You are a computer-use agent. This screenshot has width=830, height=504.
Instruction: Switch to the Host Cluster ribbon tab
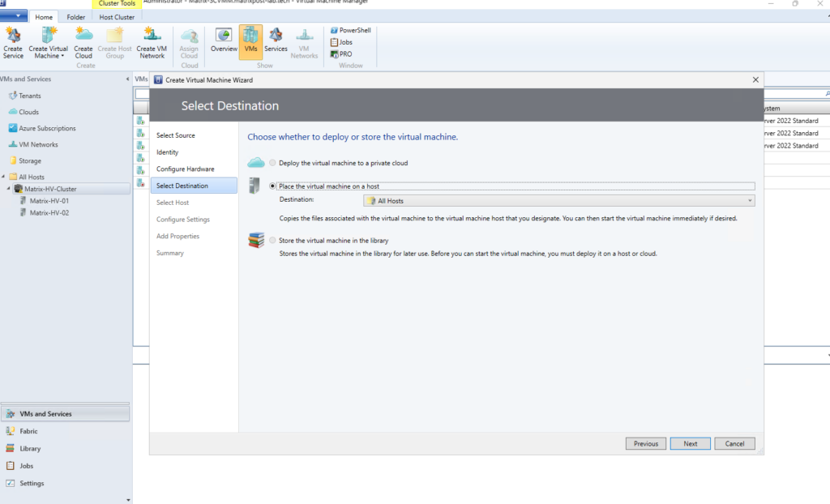(x=117, y=17)
